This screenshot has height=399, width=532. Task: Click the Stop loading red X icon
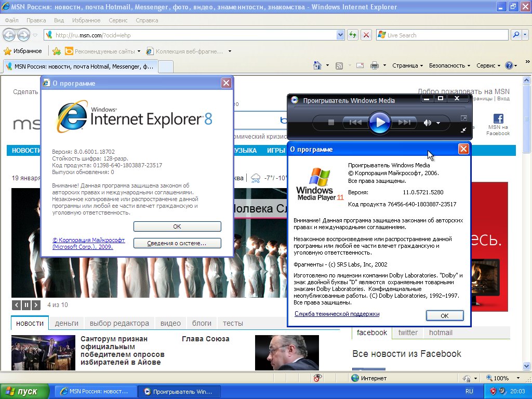tap(366, 35)
